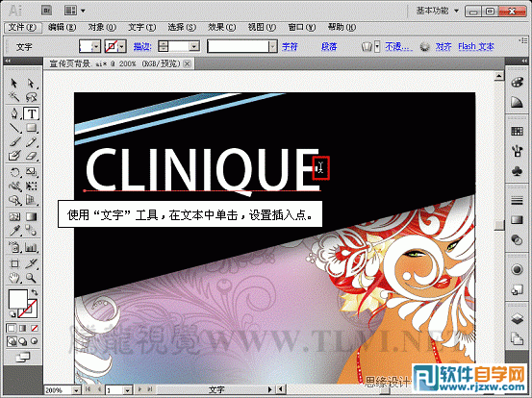The width and height of the screenshot is (532, 398).
Task: Open the 效果(C) menu
Action: (221, 27)
